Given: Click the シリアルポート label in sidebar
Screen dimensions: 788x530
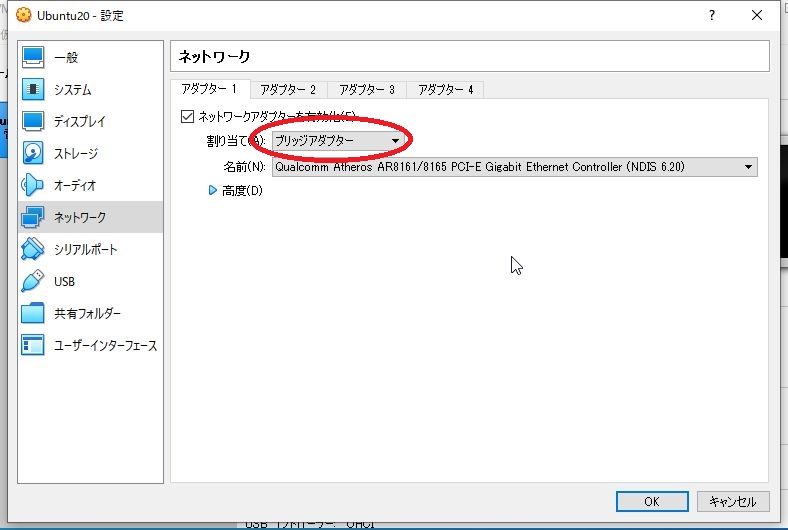Looking at the screenshot, I should (85, 250).
